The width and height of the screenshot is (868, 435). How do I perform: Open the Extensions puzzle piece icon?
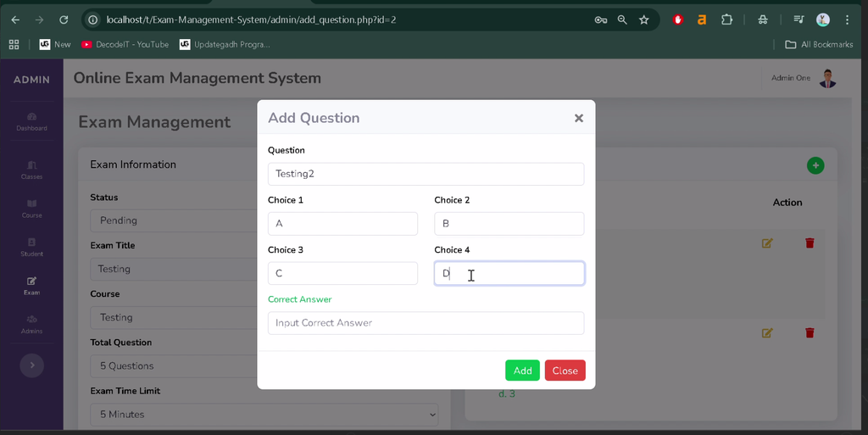click(x=726, y=20)
